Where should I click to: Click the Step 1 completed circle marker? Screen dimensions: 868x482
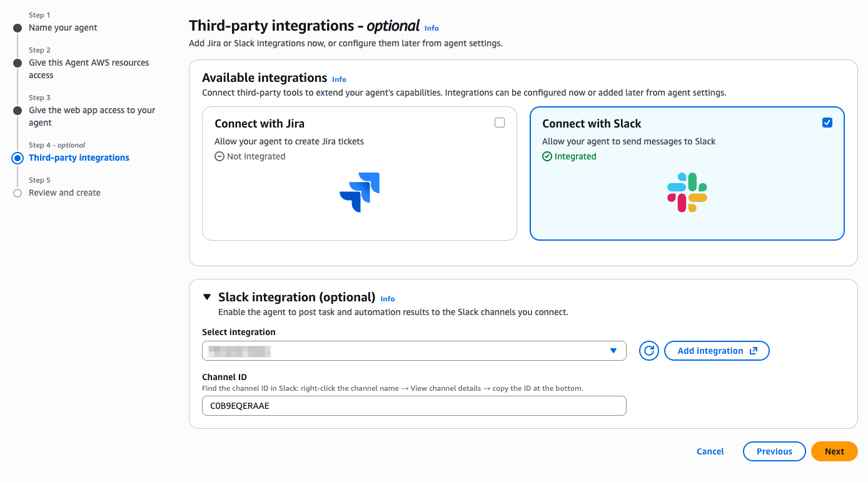(18, 28)
